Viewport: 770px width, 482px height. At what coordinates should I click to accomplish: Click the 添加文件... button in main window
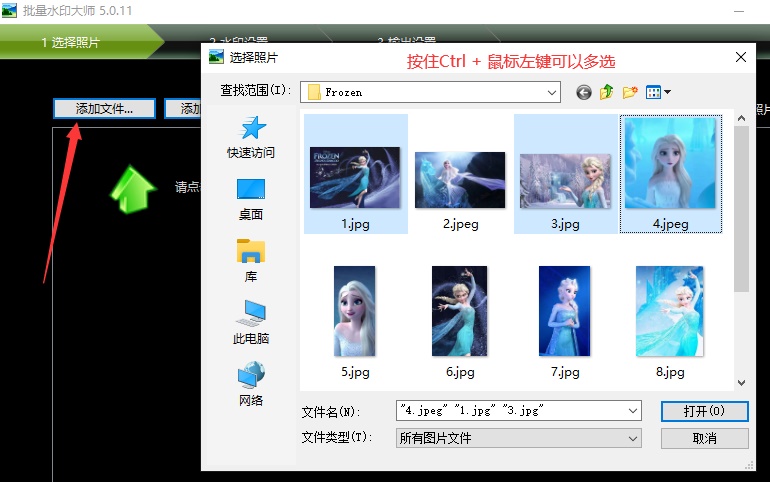click(x=105, y=108)
